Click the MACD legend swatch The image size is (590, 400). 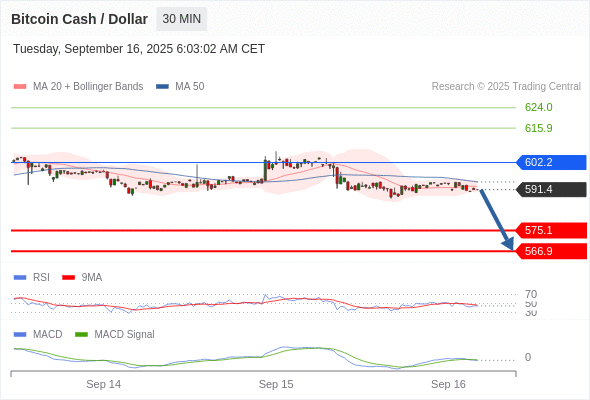(20, 335)
